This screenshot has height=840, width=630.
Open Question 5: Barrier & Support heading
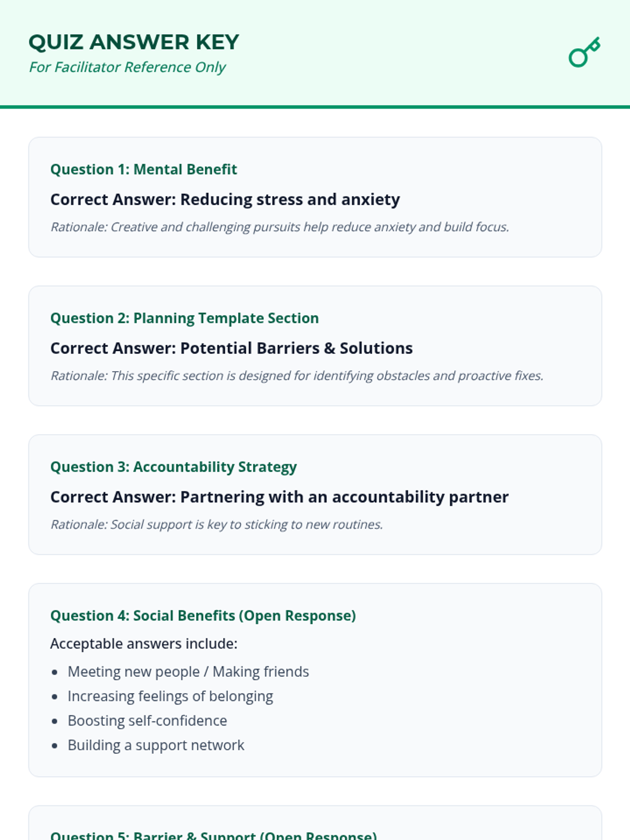(x=213, y=835)
